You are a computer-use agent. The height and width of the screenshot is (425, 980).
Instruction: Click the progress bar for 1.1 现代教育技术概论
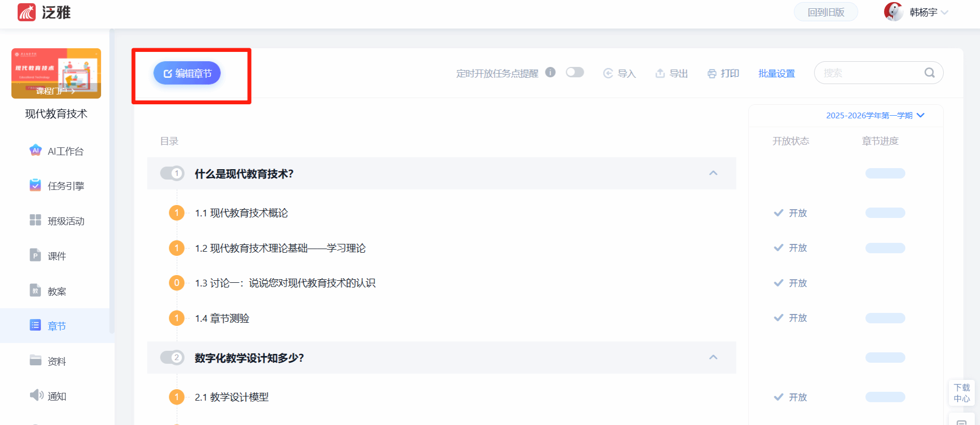tap(885, 213)
